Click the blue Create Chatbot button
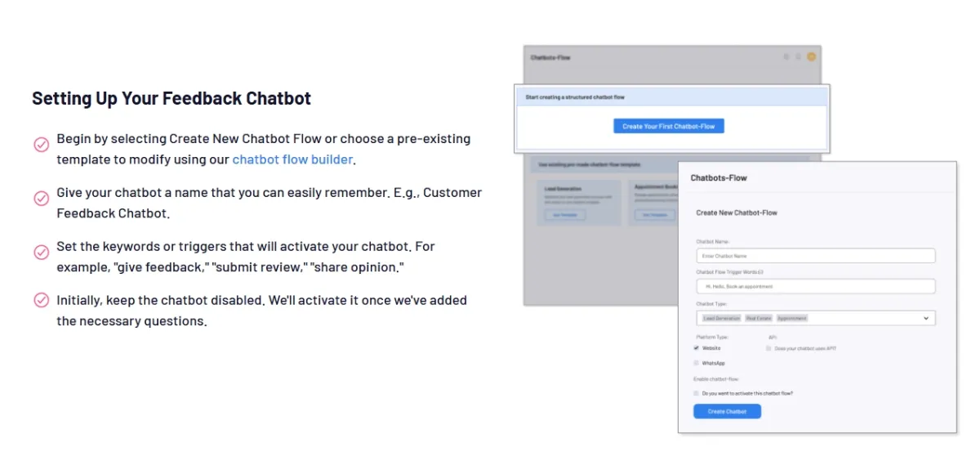 [x=727, y=411]
